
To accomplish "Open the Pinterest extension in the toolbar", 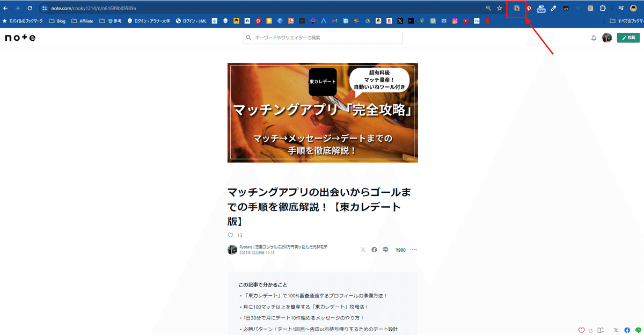I will coord(529,9).
